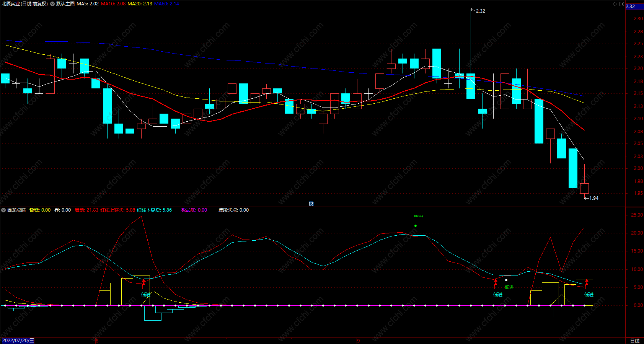Viewport: 644px width, 344px height.
Task: Click the 启动: 21.83 value
Action: tap(86, 210)
